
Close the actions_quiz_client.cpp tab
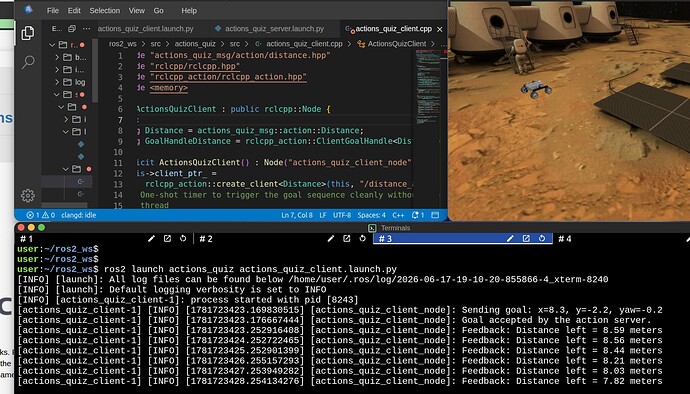coord(439,29)
